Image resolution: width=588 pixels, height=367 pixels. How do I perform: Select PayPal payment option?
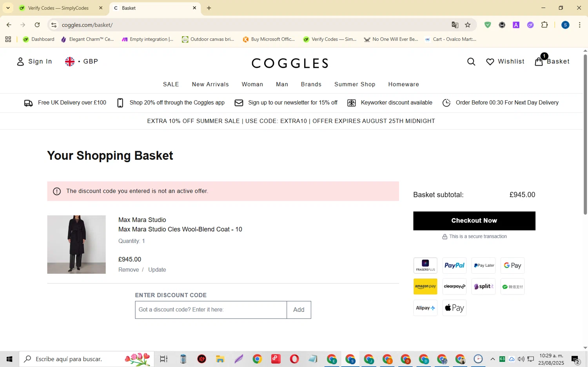coord(454,266)
